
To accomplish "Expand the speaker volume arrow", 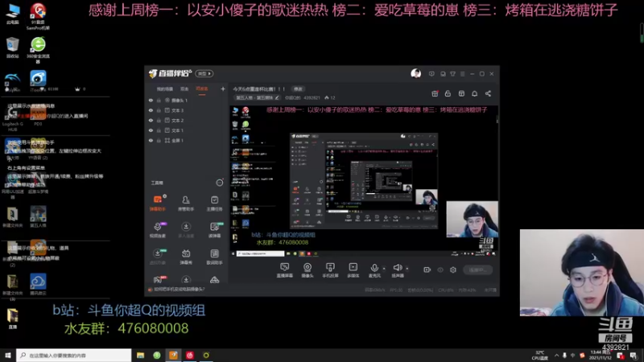I will (x=407, y=269).
